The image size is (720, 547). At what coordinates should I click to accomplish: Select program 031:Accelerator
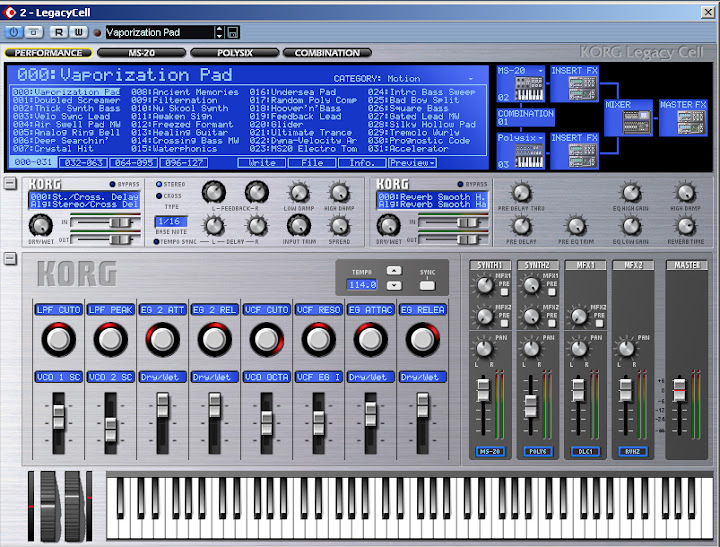point(408,149)
